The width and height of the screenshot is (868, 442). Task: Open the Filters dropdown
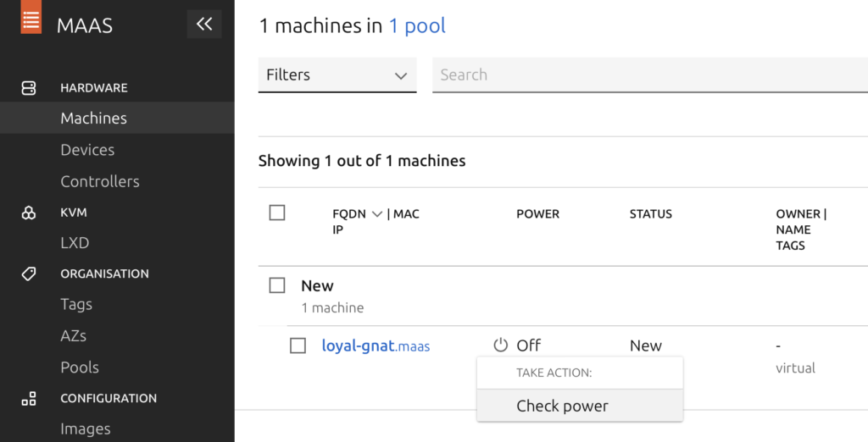[x=337, y=75]
